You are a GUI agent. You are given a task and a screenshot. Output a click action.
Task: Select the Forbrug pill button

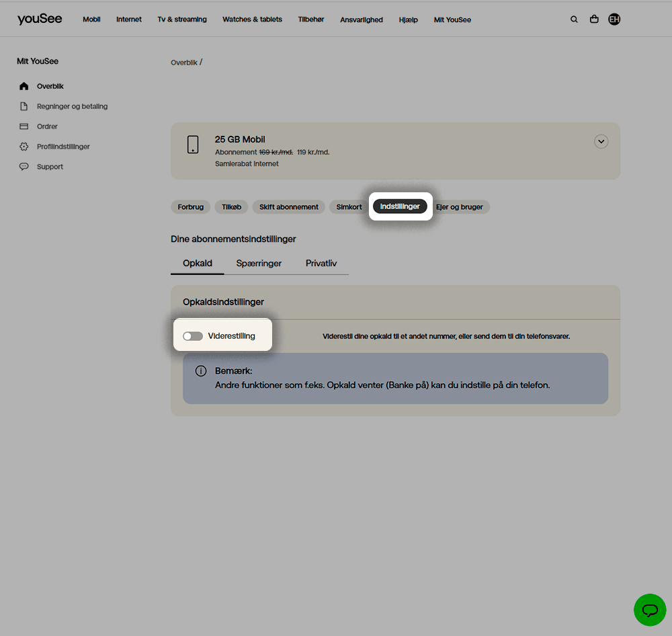click(x=191, y=207)
